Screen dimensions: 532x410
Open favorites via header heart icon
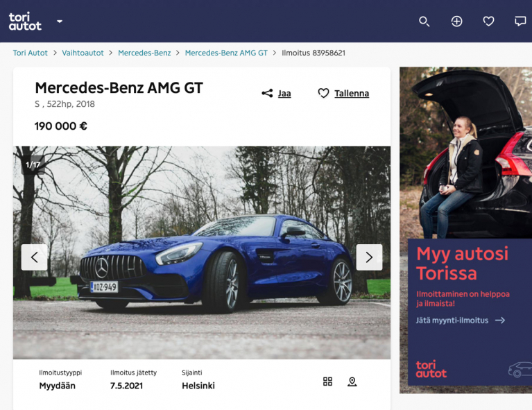(488, 22)
